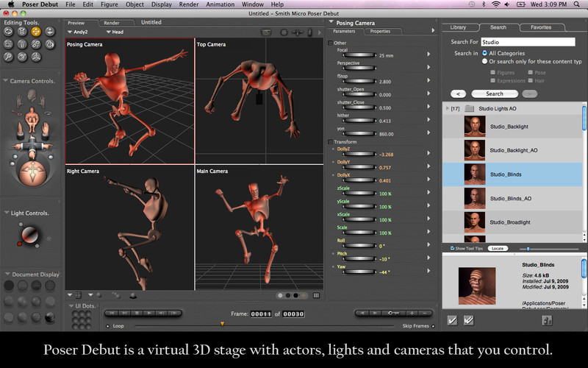Screen dimensions: 588x368
Task: Select the Twist editing tool
Action: (x=22, y=32)
